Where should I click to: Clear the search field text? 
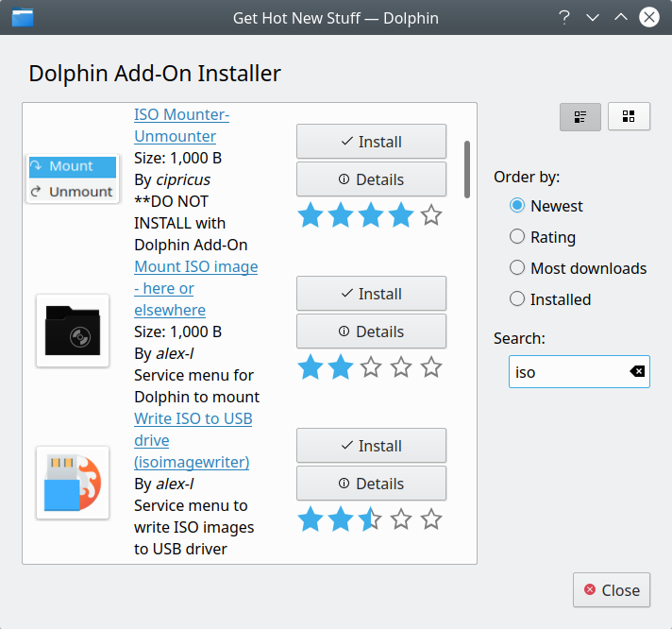pyautogui.click(x=638, y=372)
